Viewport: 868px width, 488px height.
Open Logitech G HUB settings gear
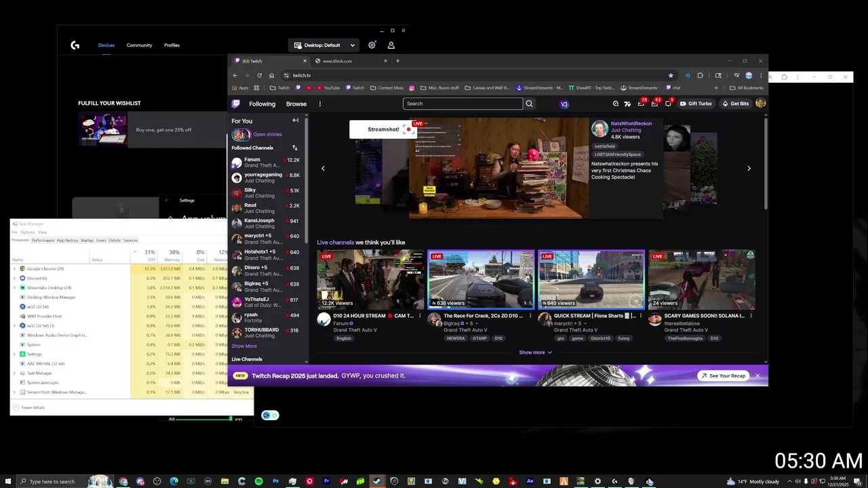[372, 45]
